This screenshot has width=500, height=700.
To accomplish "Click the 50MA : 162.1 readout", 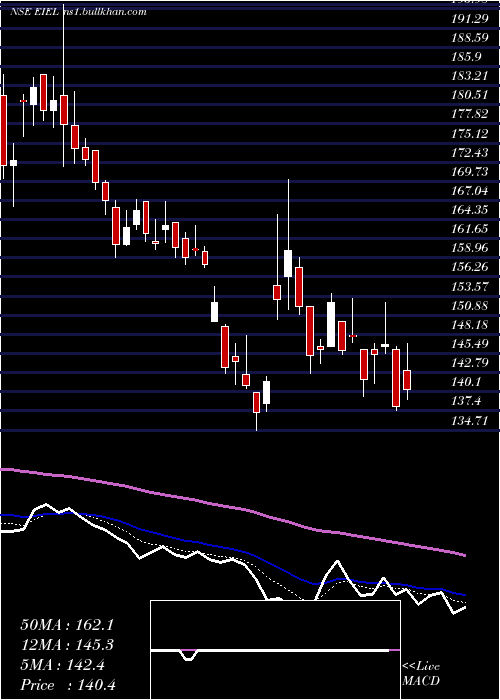I will pos(67,625).
